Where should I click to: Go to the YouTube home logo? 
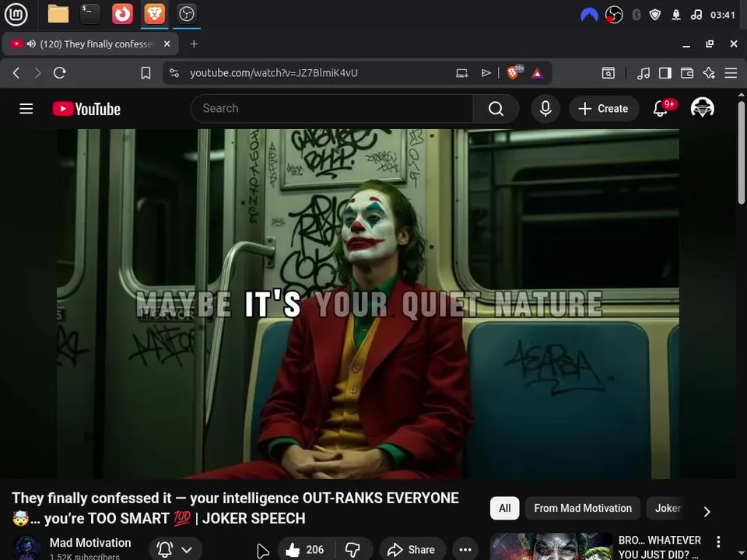click(86, 109)
